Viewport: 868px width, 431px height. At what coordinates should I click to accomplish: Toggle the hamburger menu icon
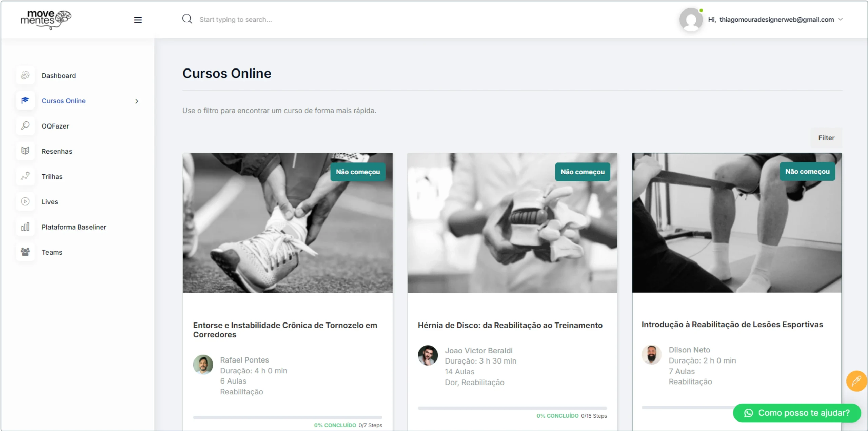pyautogui.click(x=138, y=20)
